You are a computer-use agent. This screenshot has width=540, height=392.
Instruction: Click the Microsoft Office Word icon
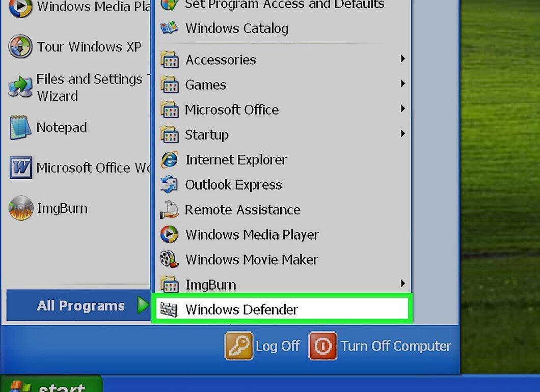[x=21, y=167]
